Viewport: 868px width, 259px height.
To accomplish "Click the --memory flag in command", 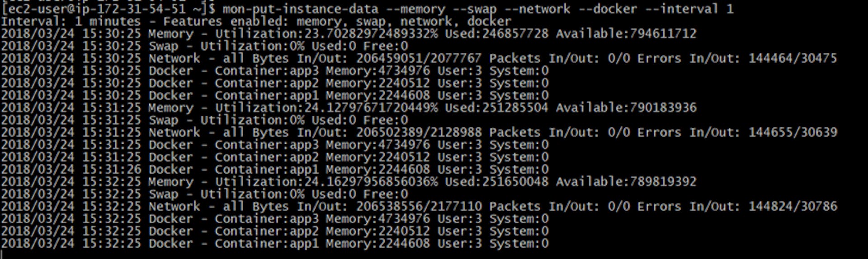I will (x=415, y=9).
